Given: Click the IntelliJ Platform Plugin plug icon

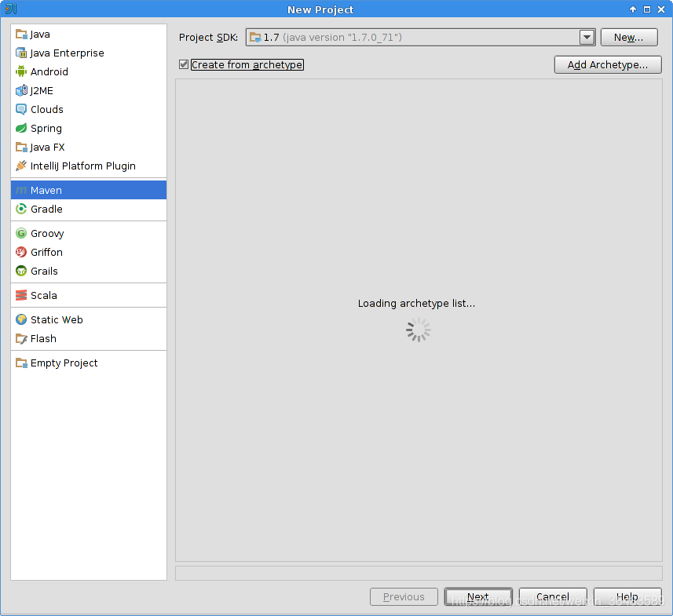Looking at the screenshot, I should 21,166.
